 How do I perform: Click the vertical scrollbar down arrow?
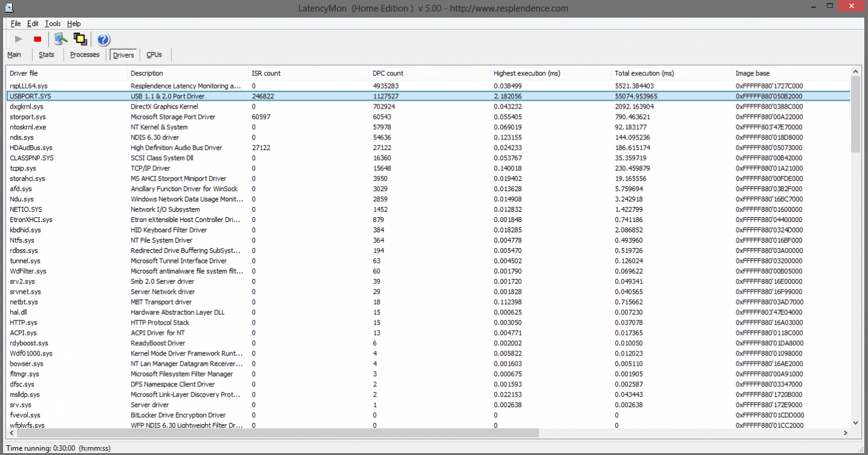(855, 423)
